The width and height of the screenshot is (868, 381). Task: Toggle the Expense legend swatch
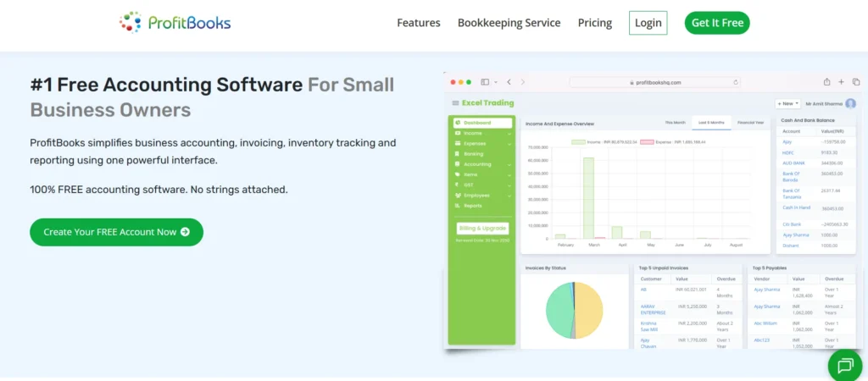click(x=647, y=142)
